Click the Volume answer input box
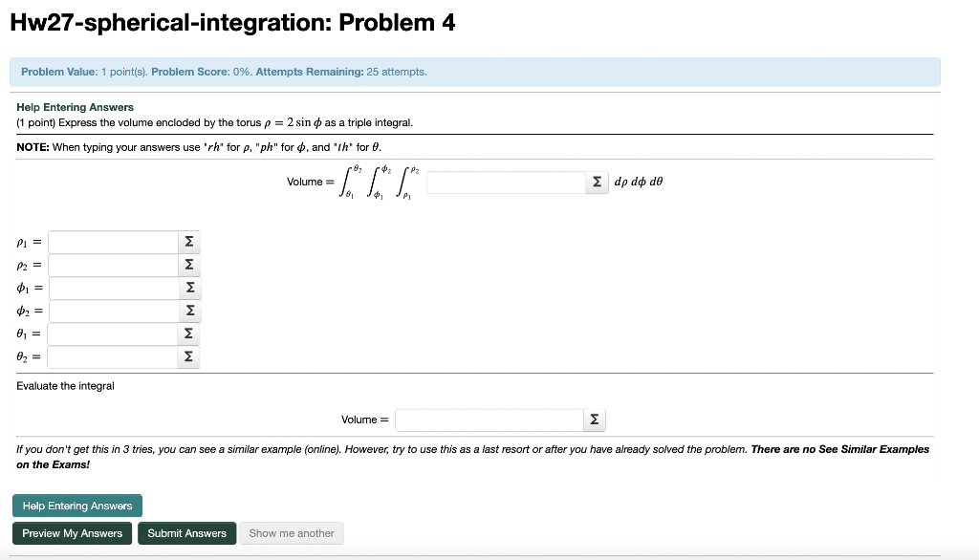The height and width of the screenshot is (560, 979). pyautogui.click(x=488, y=420)
